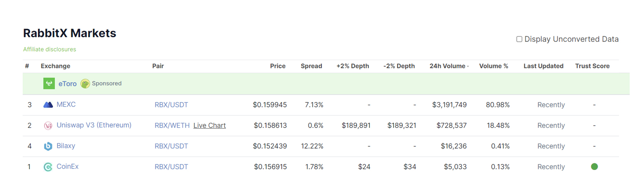
Task: Open the Bilaxy RBX/USDT pair link
Action: pos(171,146)
